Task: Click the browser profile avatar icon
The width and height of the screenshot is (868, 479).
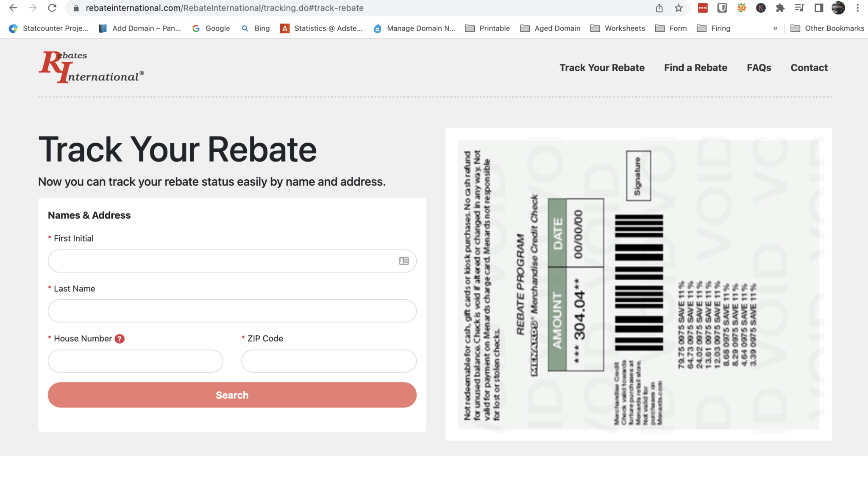Action: click(x=838, y=8)
